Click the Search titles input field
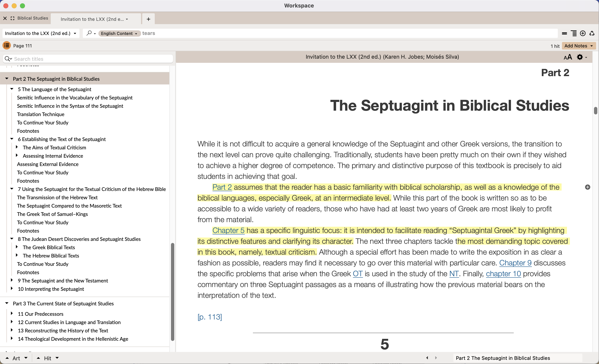 coord(92,59)
